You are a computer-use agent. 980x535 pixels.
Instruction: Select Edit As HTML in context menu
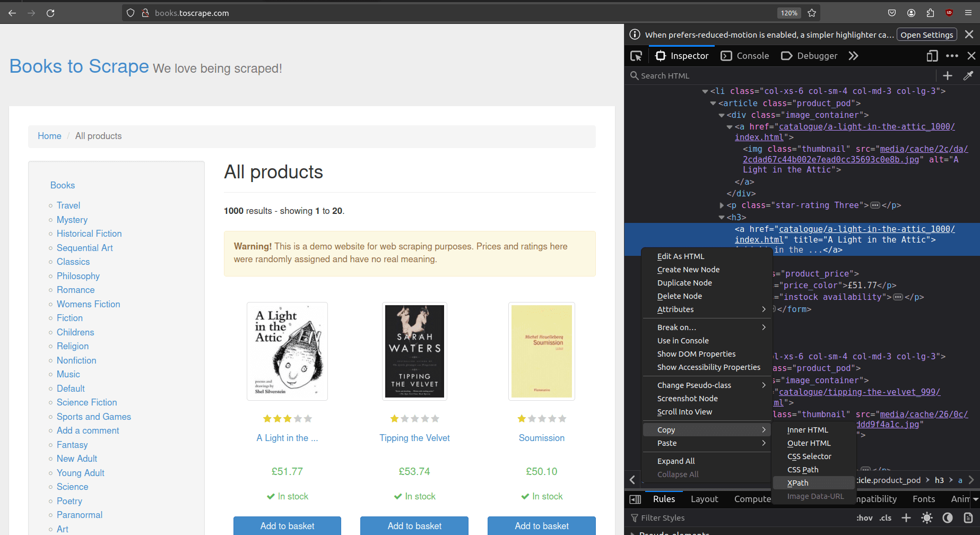[x=706, y=256]
